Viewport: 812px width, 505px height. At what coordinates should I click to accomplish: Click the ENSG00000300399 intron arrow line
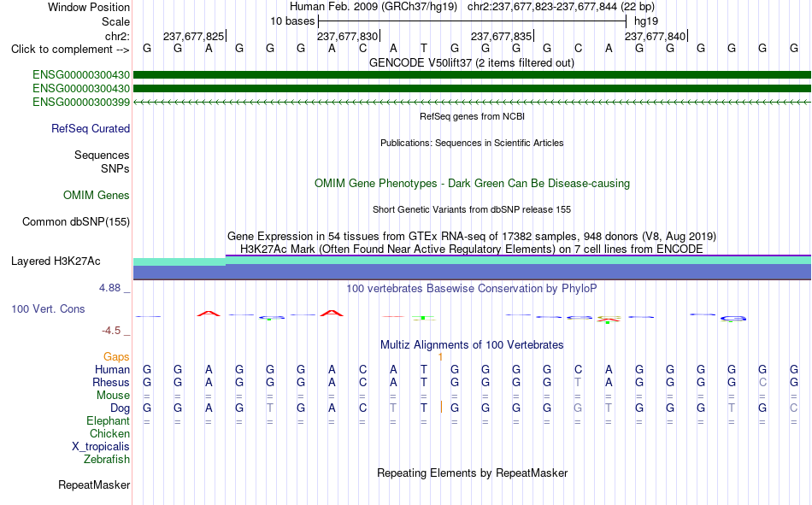(x=472, y=102)
